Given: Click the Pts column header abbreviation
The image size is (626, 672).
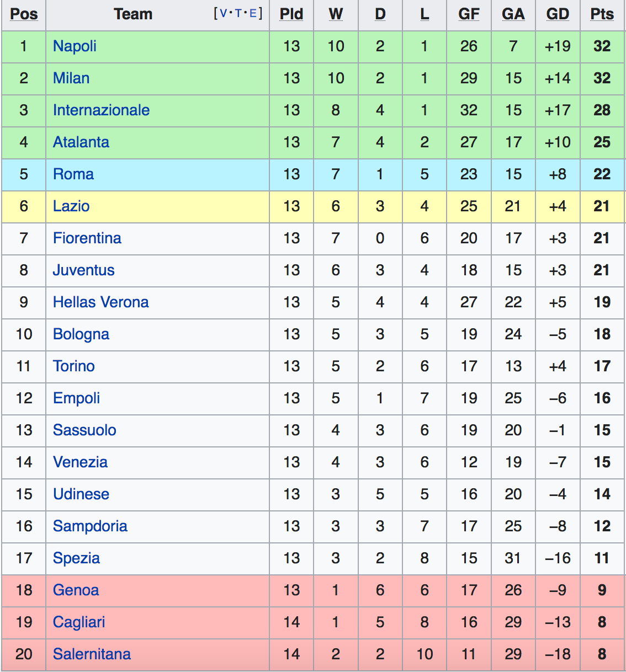Looking at the screenshot, I should [x=602, y=14].
